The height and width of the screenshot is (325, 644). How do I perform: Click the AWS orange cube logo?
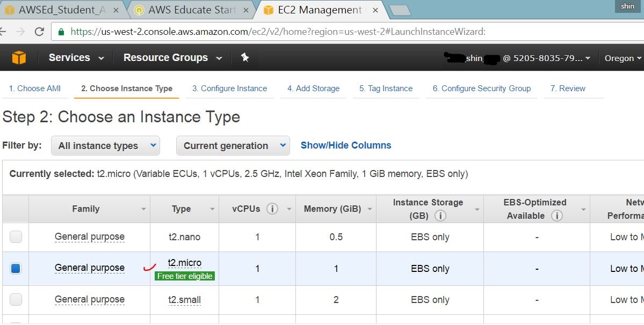[19, 57]
